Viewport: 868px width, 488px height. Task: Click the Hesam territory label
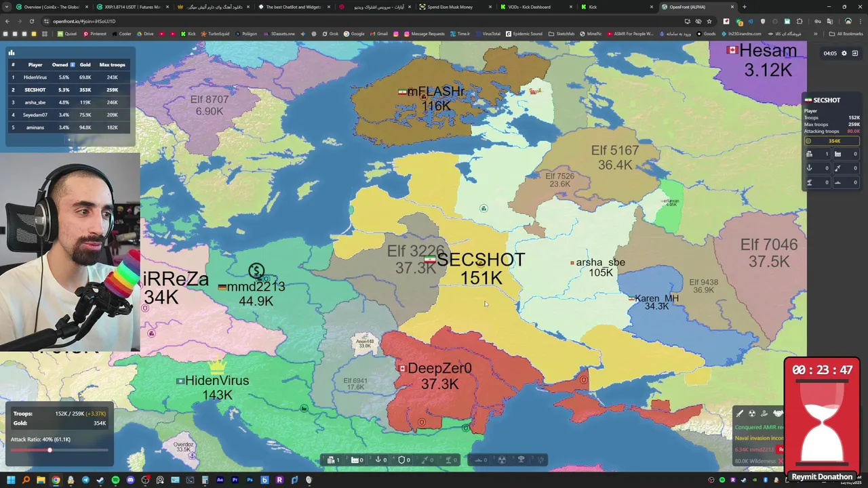pyautogui.click(x=762, y=60)
